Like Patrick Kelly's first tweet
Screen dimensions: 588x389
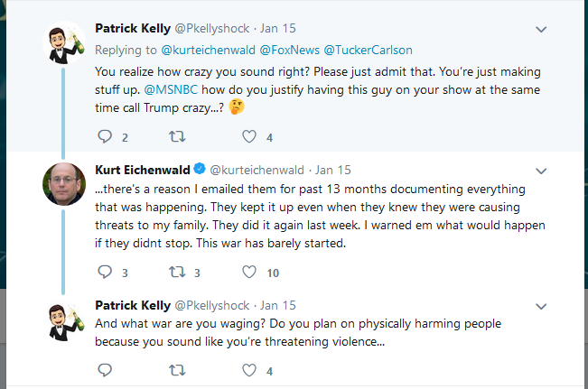249,137
